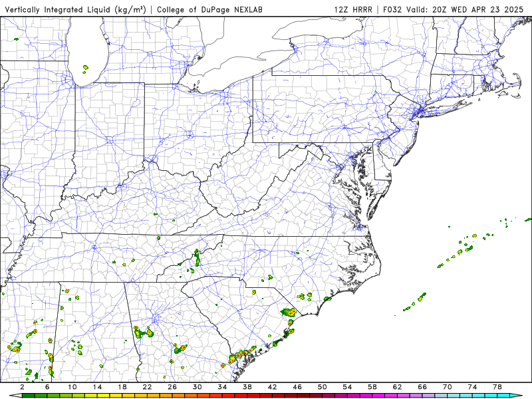Click the legend value 66
532x399 pixels.
(x=422, y=387)
